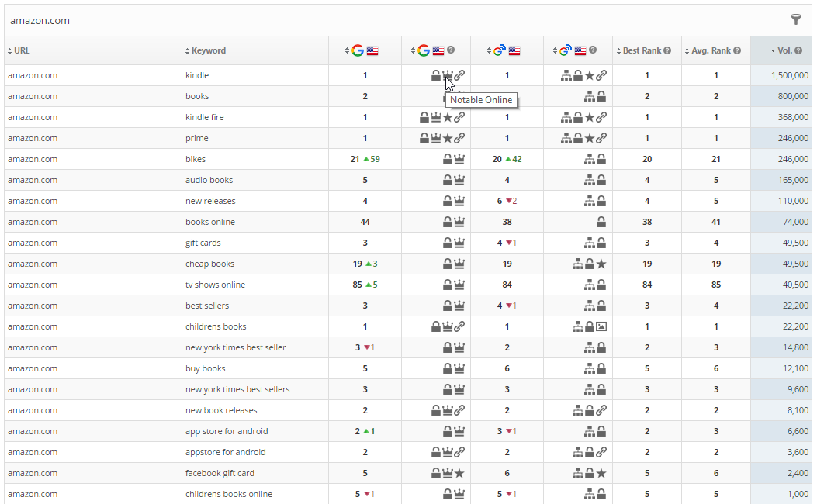Click bikes desktop rank 21 up 59
The image size is (817, 504).
(x=365, y=159)
